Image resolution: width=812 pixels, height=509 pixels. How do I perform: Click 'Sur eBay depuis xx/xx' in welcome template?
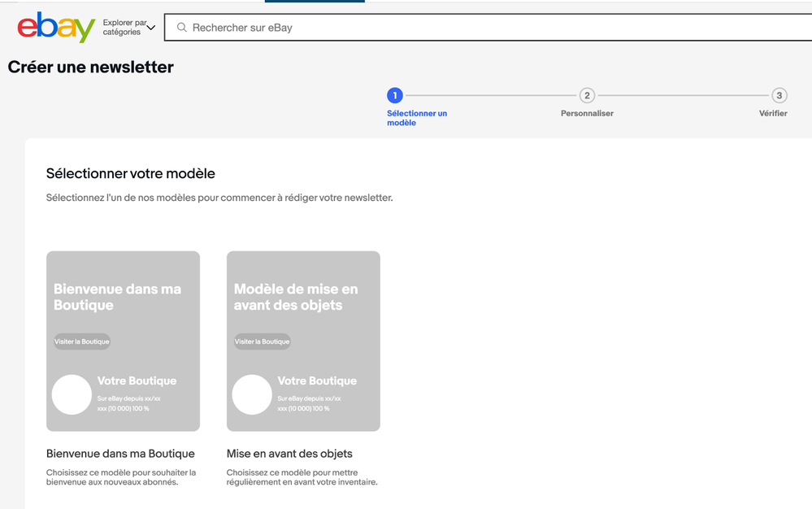(129, 398)
